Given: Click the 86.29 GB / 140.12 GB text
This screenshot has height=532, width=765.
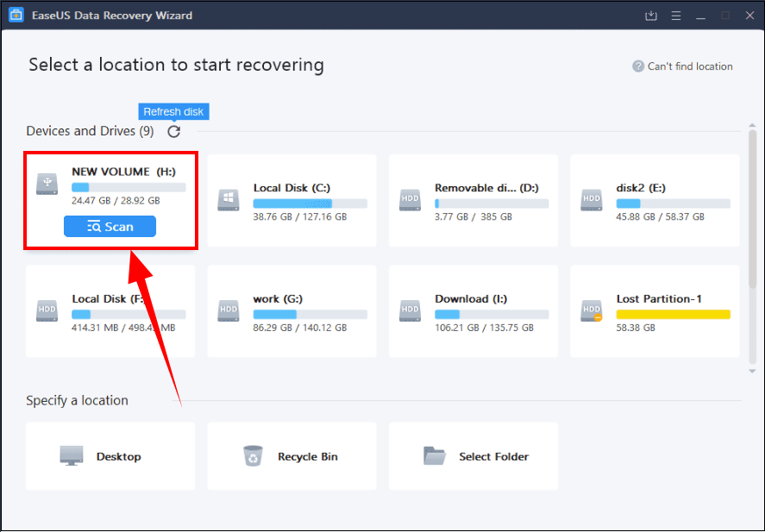Looking at the screenshot, I should tap(299, 328).
